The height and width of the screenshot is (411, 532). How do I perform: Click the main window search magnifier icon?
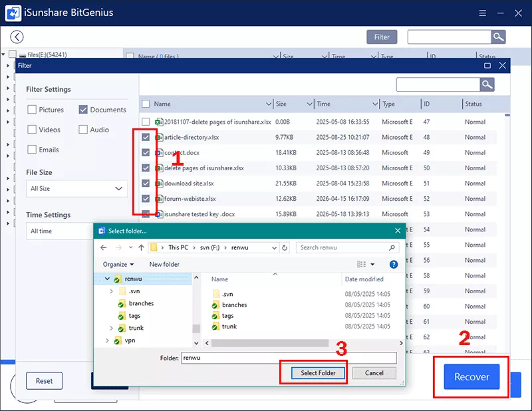click(498, 37)
